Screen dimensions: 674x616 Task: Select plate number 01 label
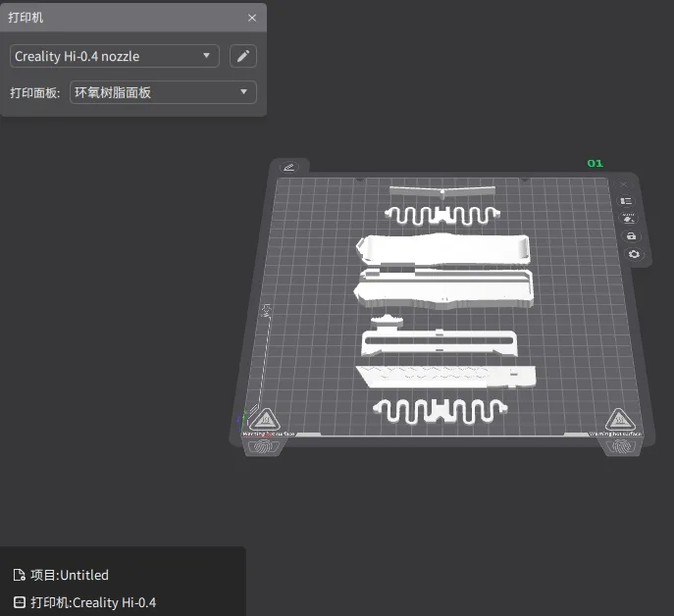(x=595, y=163)
